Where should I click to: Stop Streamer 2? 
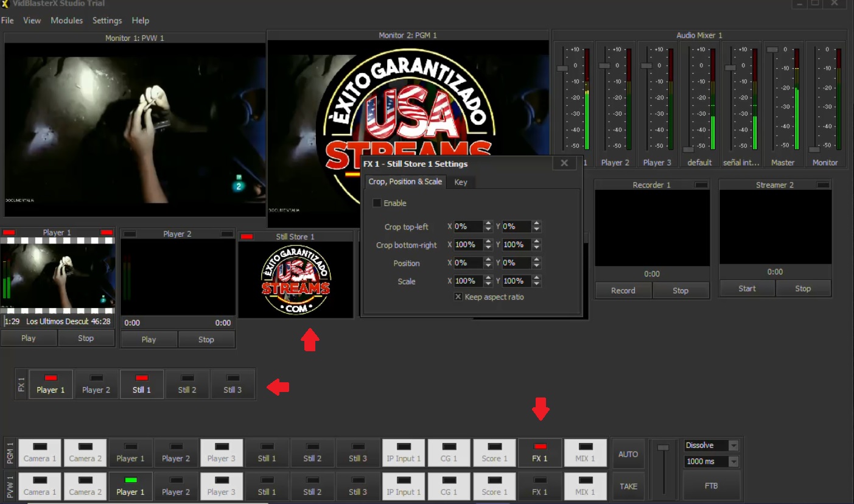click(x=803, y=289)
